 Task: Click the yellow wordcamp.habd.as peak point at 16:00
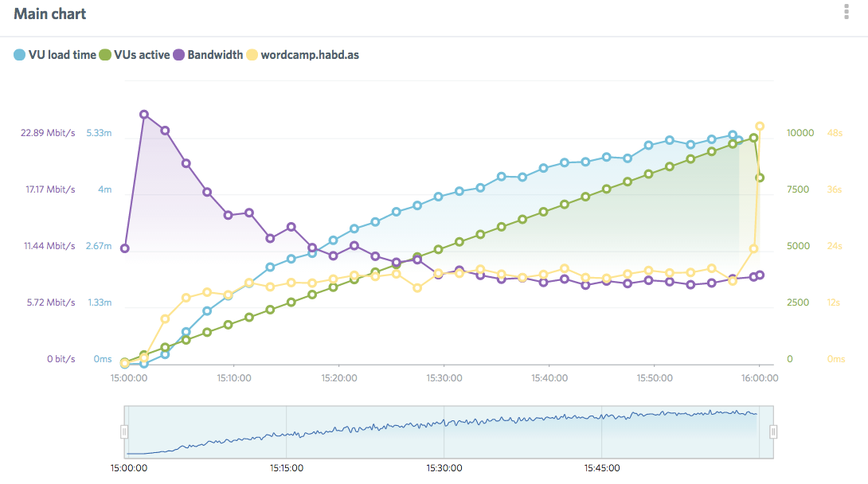point(760,126)
